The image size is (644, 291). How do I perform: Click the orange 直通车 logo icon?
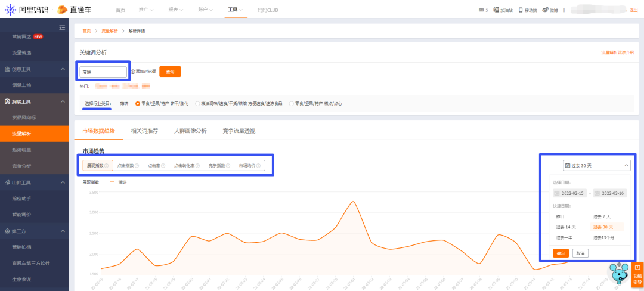pos(63,10)
